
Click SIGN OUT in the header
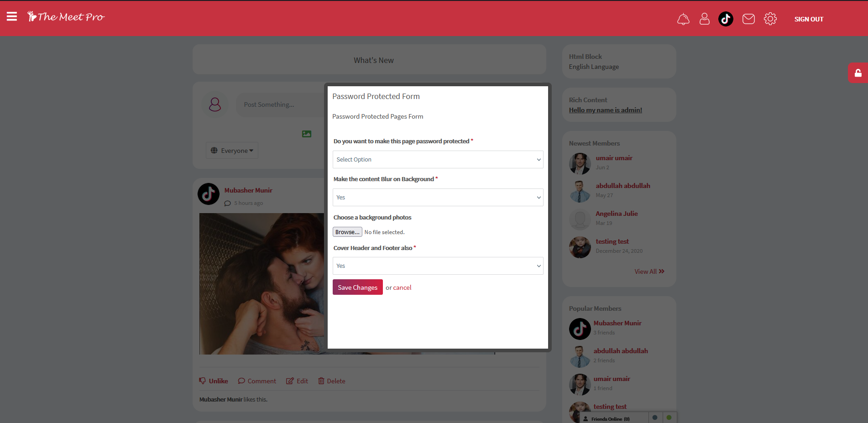[x=809, y=19]
